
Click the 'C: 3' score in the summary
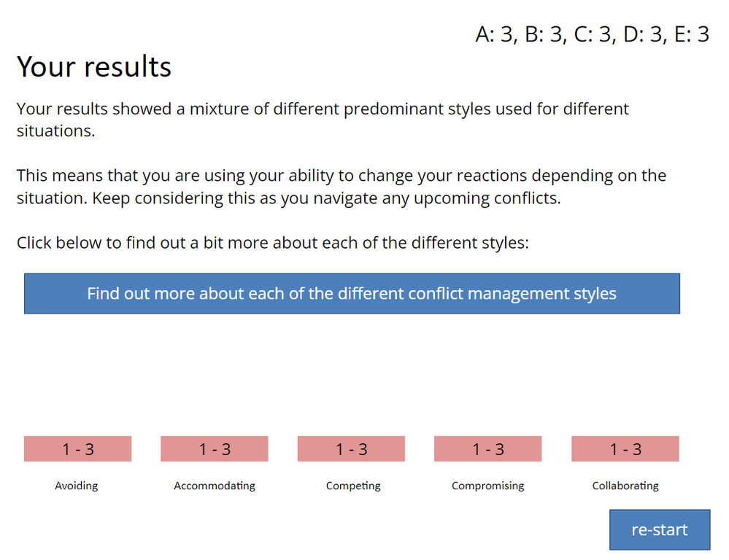594,34
